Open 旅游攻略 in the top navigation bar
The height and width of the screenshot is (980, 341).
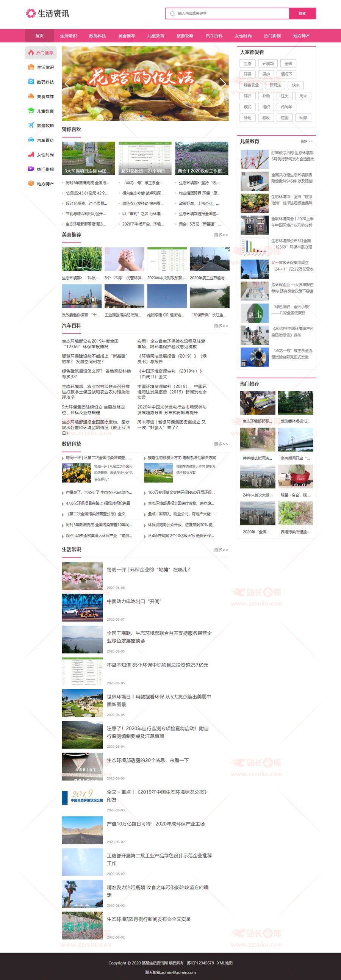185,36
